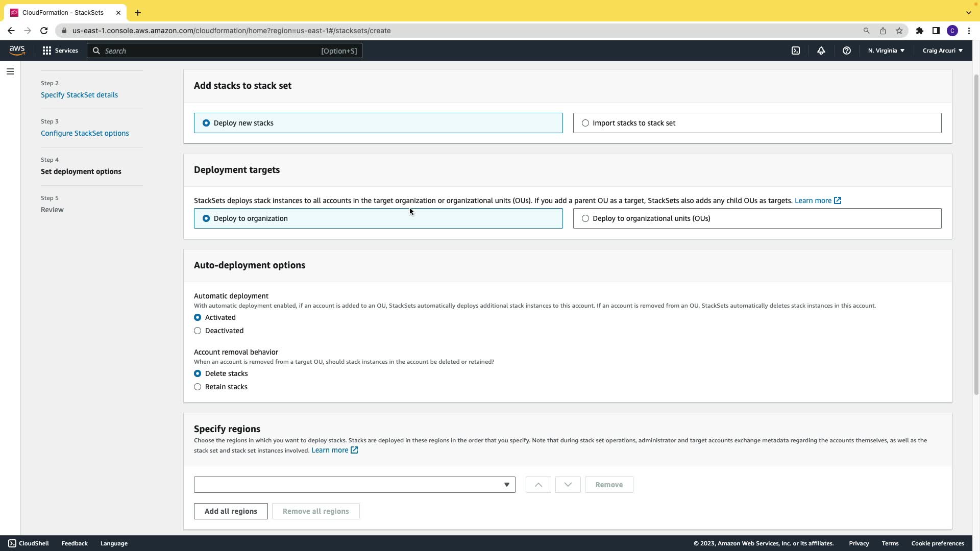Open the region selection dropdown
The height and width of the screenshot is (551, 980).
(354, 485)
